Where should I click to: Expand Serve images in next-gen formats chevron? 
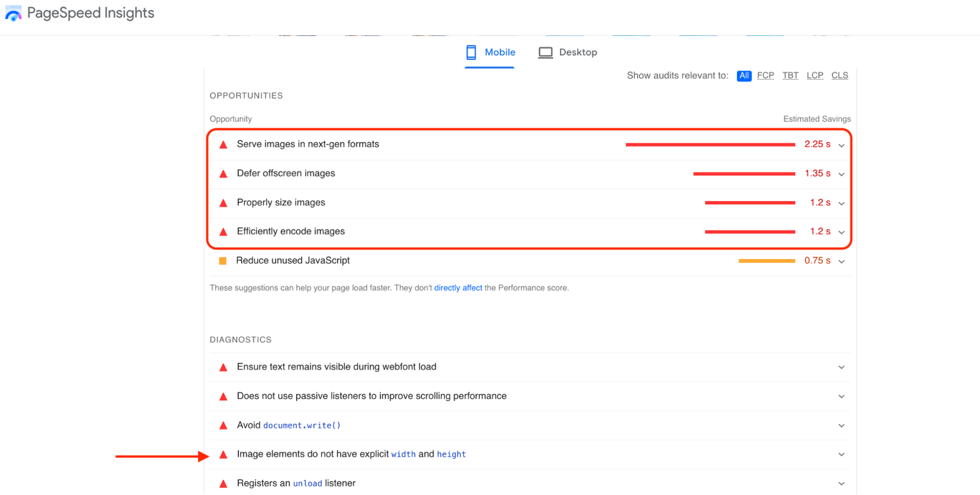tap(841, 145)
